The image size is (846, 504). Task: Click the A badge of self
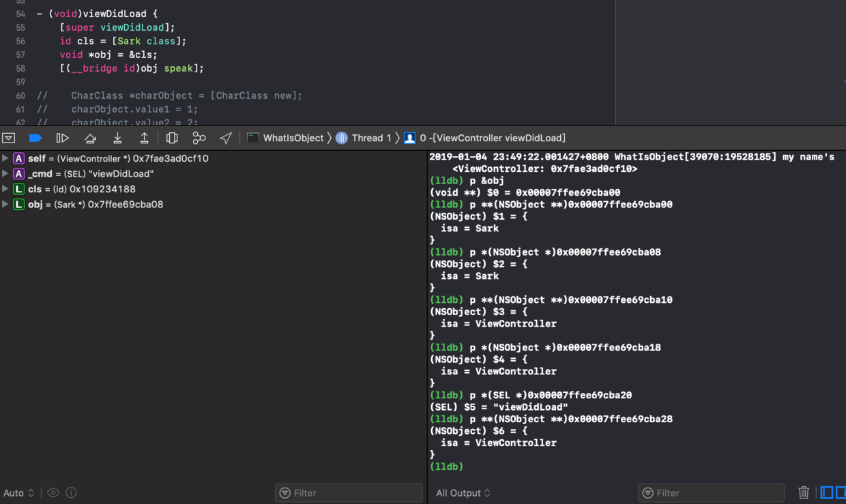(18, 158)
